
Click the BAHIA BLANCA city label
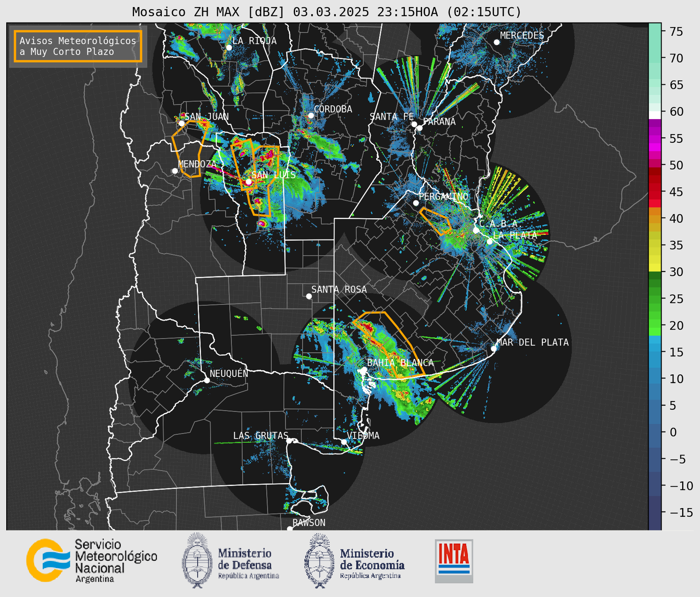tap(400, 363)
